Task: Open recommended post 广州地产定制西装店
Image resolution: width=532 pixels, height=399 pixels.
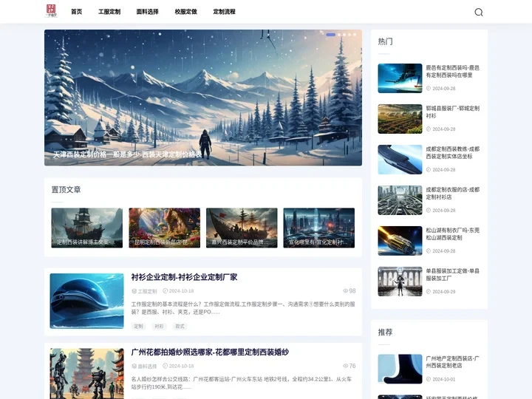Action: pyautogui.click(x=453, y=361)
